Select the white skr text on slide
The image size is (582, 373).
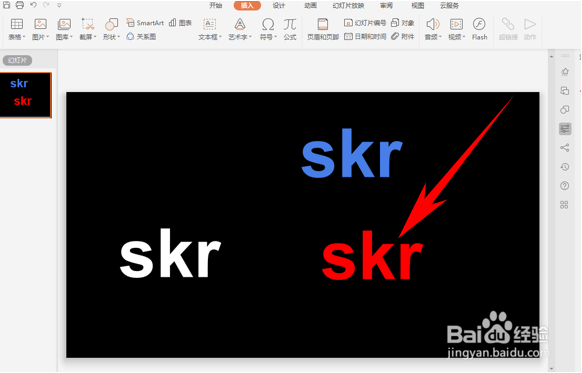pyautogui.click(x=170, y=253)
